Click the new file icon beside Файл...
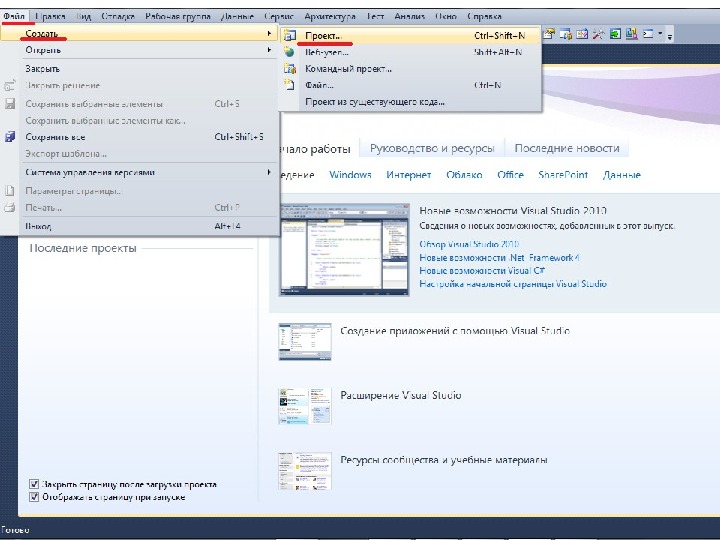The width and height of the screenshot is (720, 540). pyautogui.click(x=289, y=85)
